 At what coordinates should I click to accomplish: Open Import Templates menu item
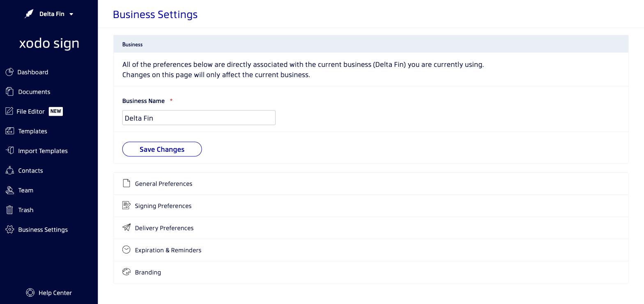pos(43,151)
